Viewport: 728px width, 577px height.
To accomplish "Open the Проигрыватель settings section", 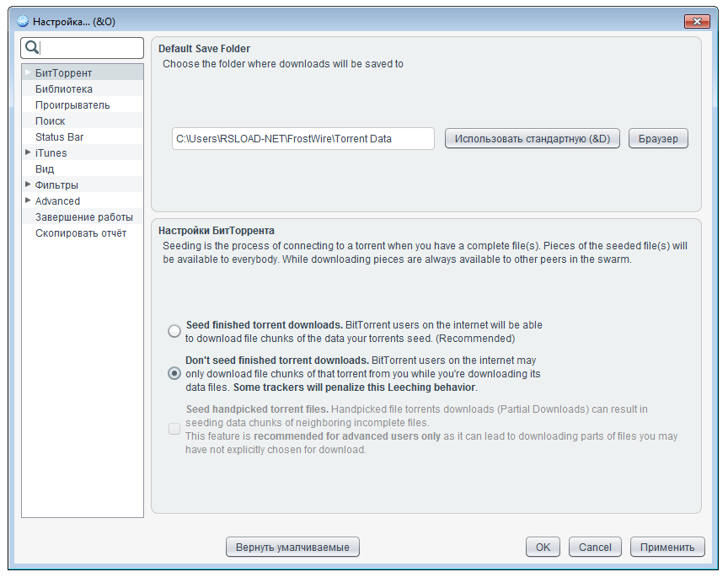I will click(83, 105).
